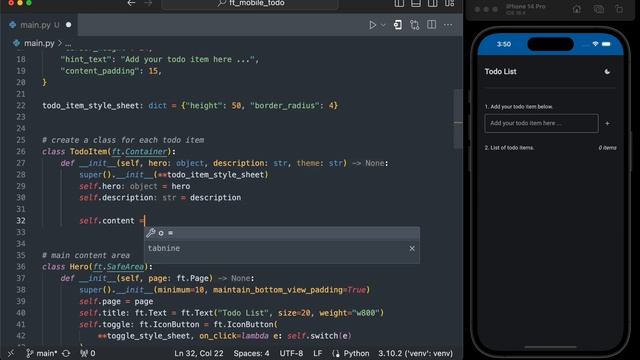Click the '0 items' counter in the app
Screen dimensions: 640x360
pos(607,148)
